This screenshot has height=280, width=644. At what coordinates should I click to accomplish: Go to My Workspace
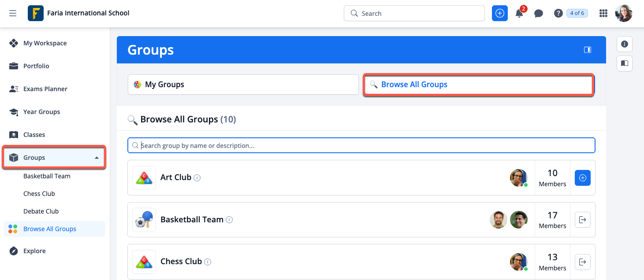[x=45, y=43]
